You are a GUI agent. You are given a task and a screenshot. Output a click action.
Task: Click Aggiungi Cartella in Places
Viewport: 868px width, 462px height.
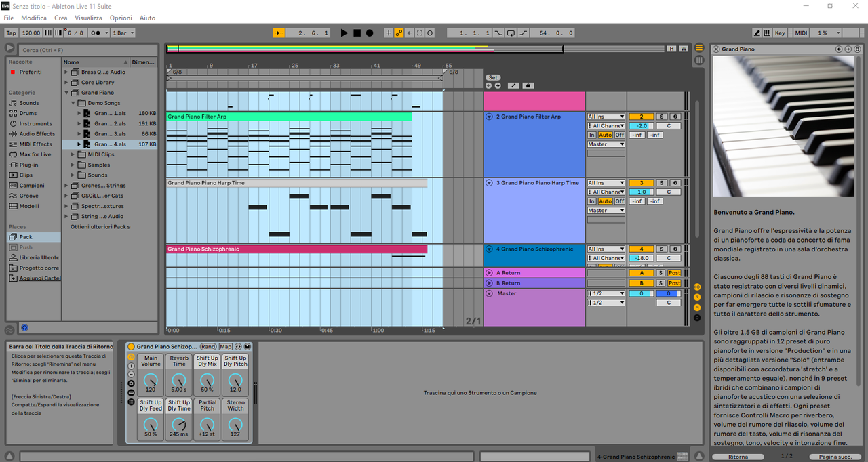(x=35, y=278)
